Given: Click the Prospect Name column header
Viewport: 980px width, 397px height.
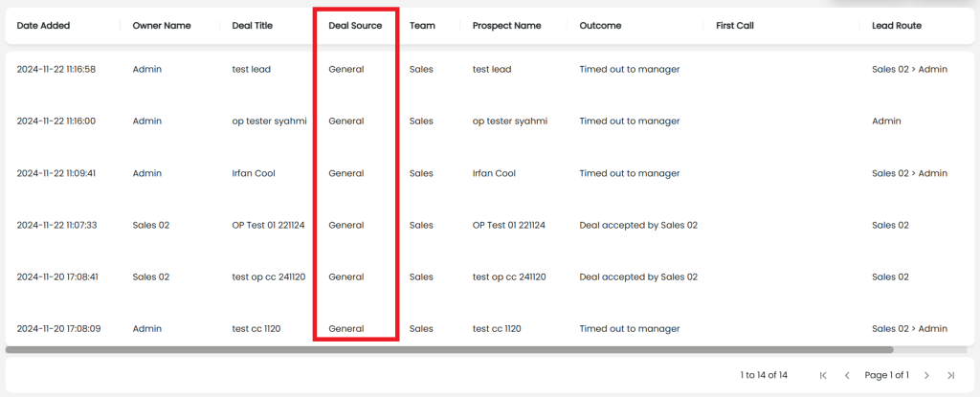Looking at the screenshot, I should tap(506, 26).
